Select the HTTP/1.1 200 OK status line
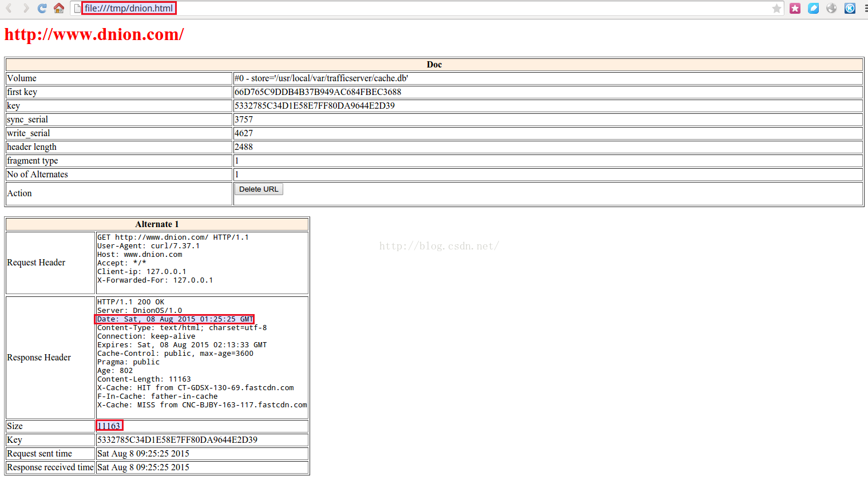This screenshot has width=868, height=480. [131, 302]
